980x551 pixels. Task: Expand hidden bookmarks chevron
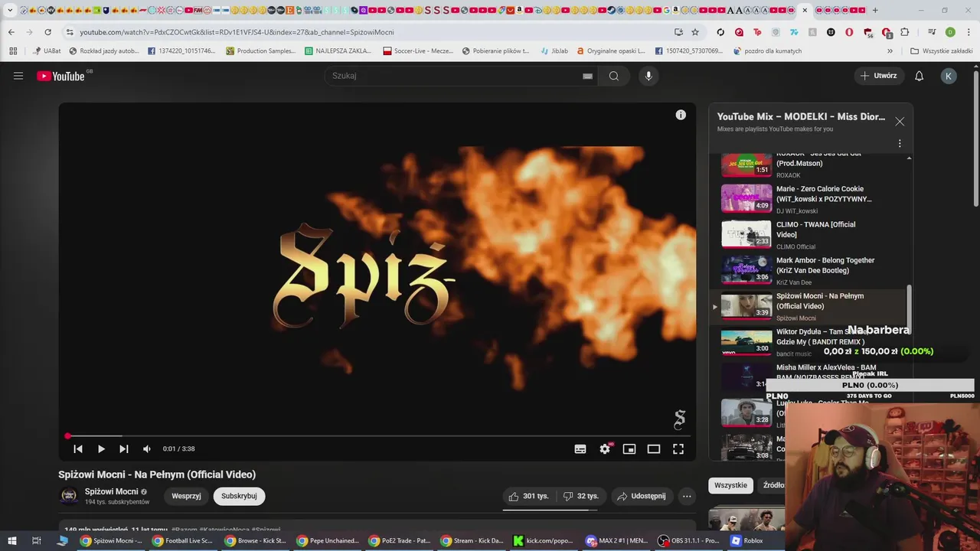click(x=890, y=51)
